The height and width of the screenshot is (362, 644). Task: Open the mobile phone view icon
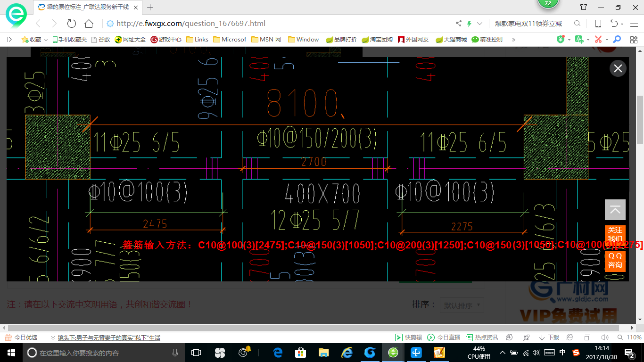(598, 24)
